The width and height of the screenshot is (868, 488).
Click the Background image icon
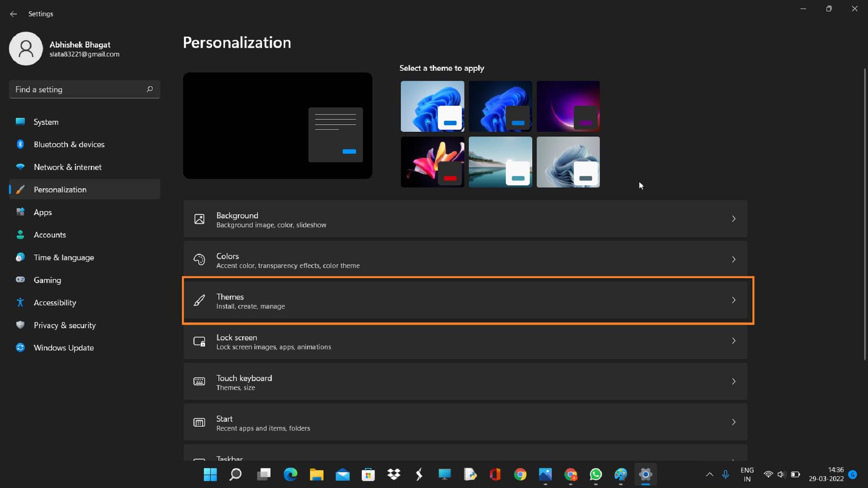(199, 219)
